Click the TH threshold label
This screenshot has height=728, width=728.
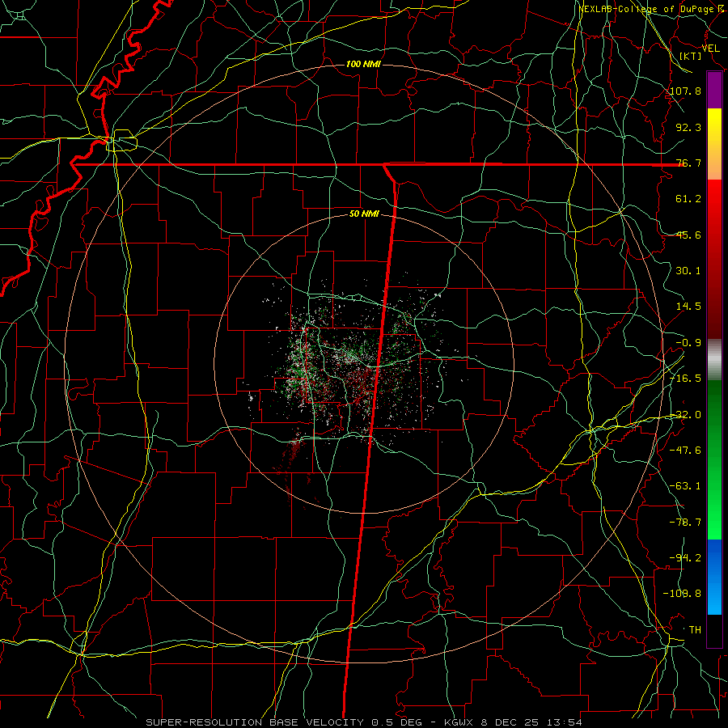[x=695, y=630]
